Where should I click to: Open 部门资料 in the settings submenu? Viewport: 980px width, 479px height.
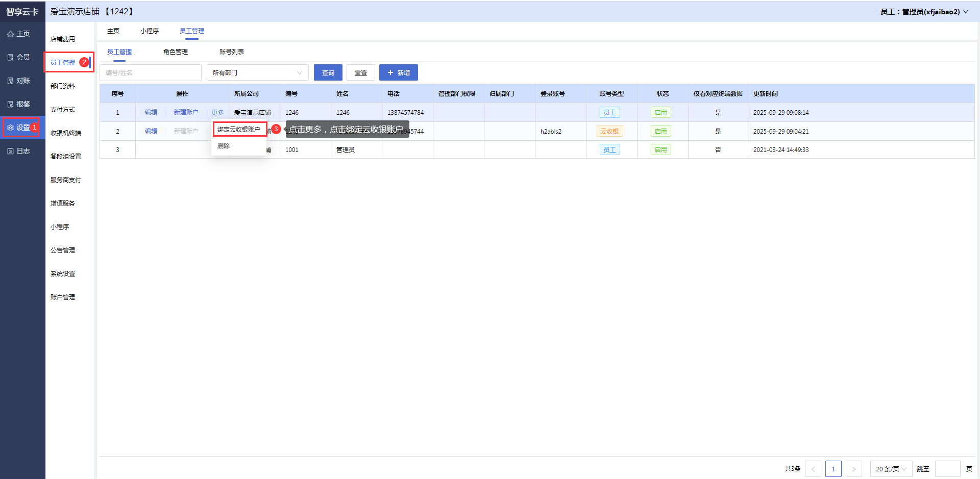[x=63, y=86]
